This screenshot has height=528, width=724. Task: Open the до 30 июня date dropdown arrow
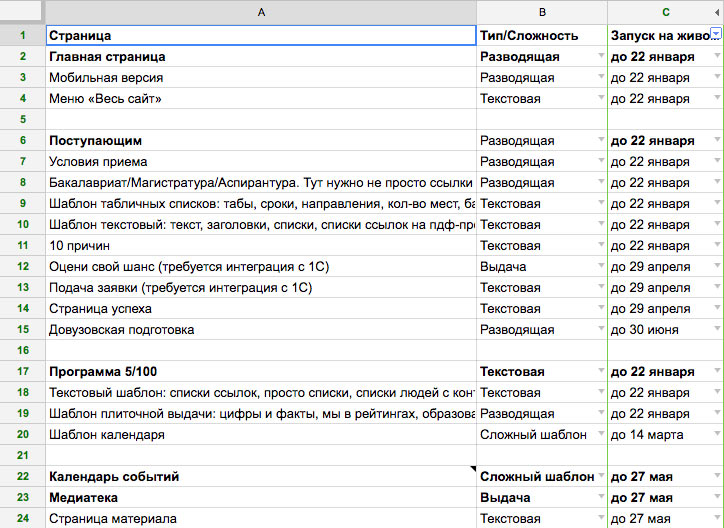click(717, 330)
